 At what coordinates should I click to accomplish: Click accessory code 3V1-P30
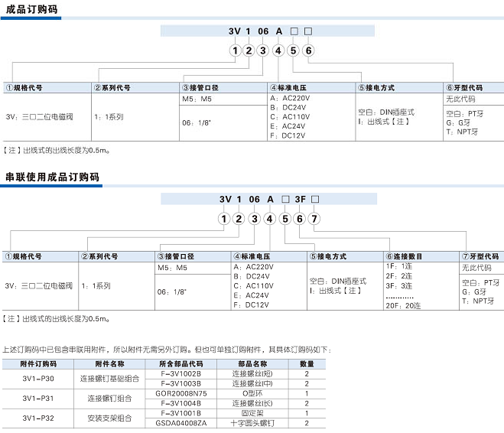[x=38, y=378]
